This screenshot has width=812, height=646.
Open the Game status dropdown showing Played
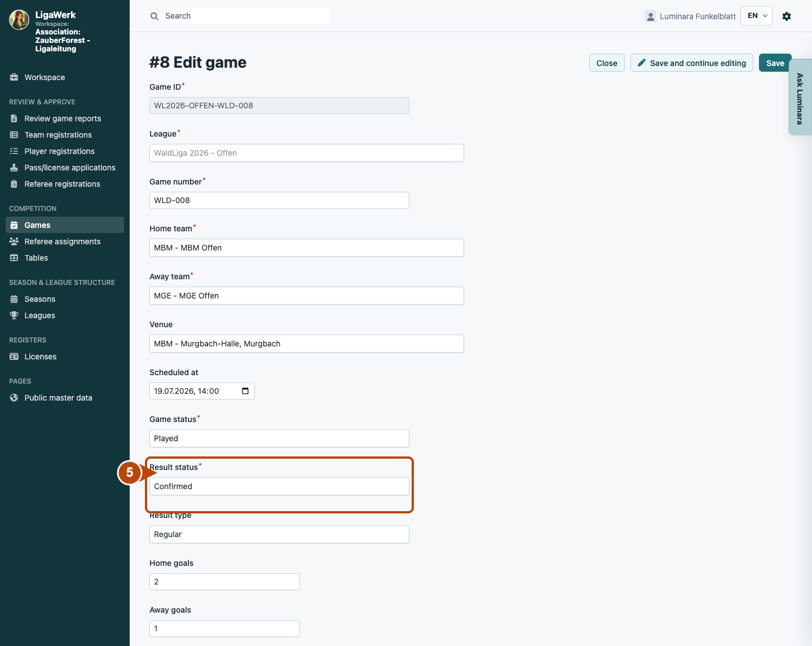point(279,438)
